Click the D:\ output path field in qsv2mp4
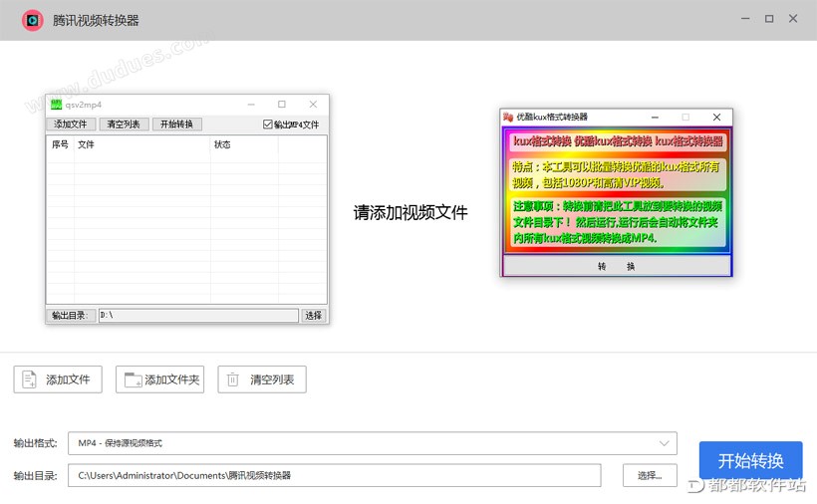The width and height of the screenshot is (817, 504). [x=198, y=316]
